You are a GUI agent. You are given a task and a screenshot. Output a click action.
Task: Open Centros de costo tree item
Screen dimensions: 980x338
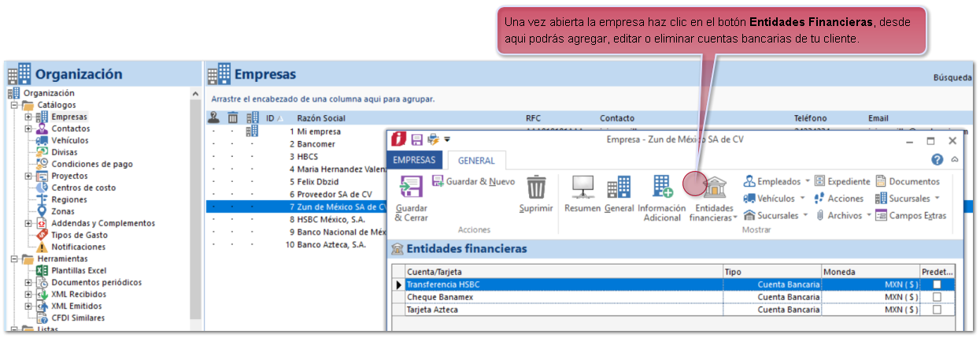click(x=83, y=188)
